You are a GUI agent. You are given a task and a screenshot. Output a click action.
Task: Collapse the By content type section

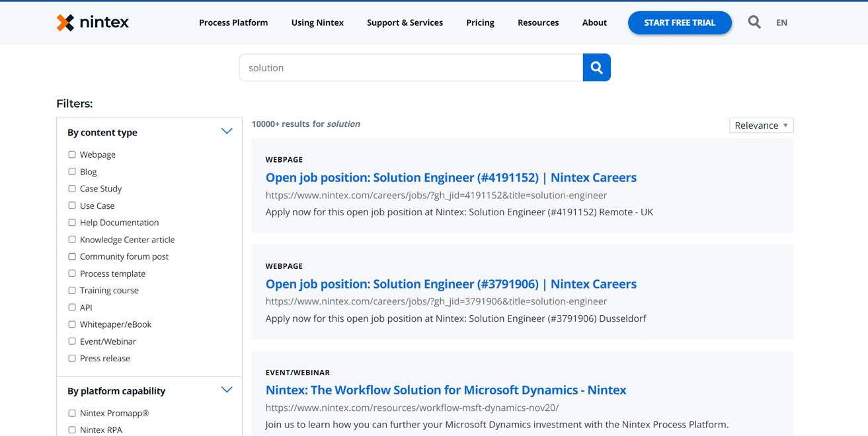click(227, 131)
